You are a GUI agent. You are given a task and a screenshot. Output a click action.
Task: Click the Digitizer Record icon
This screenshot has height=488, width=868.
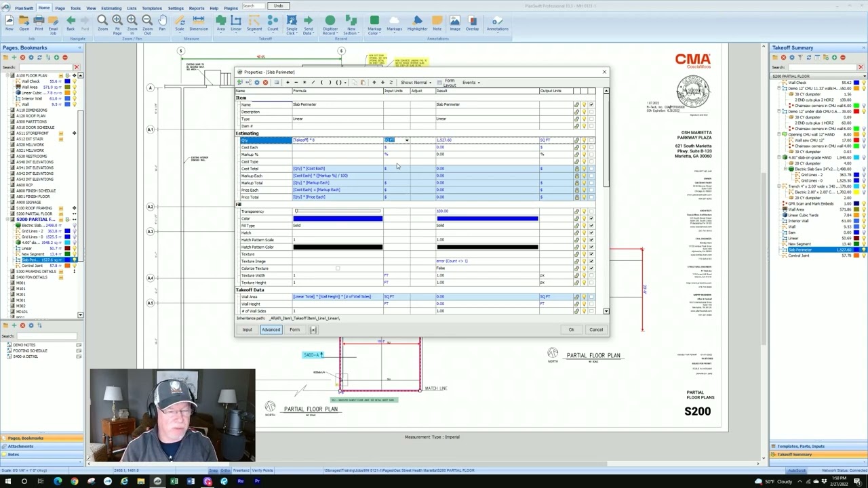pos(330,24)
